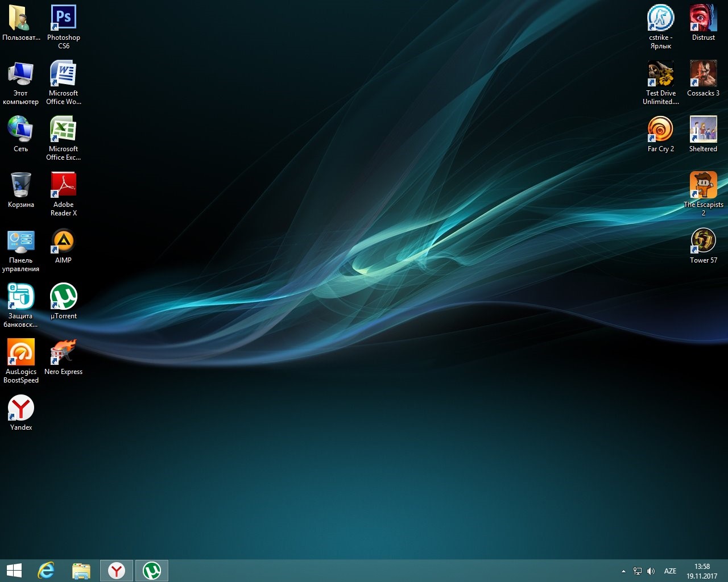Click the Nero Express desktop icon
This screenshot has height=582, width=728.
(x=63, y=352)
